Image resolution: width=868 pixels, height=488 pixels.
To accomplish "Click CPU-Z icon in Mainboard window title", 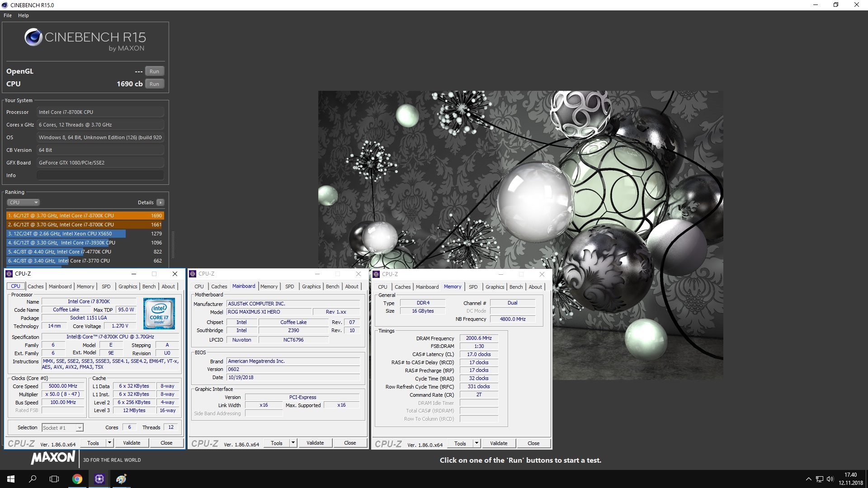I will [x=193, y=274].
